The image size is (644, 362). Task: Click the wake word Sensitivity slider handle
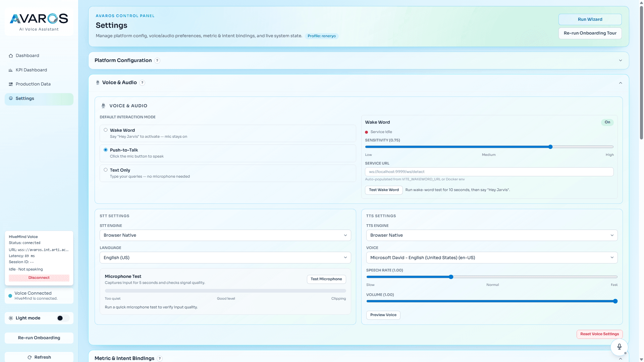click(550, 147)
